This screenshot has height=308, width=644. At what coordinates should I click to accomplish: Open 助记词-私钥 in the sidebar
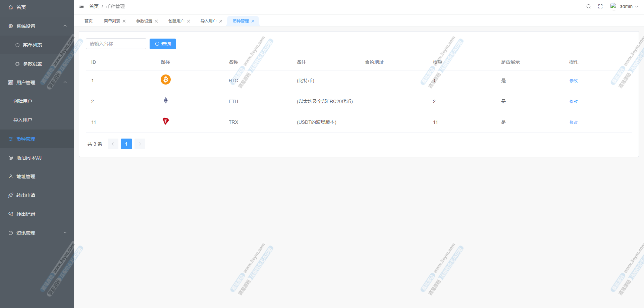pos(29,158)
